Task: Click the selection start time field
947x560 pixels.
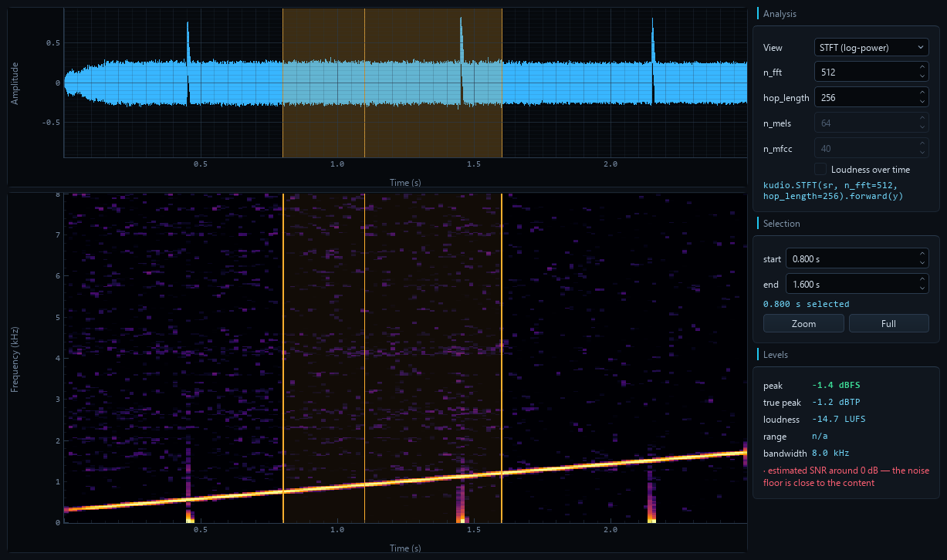Action: pos(851,259)
